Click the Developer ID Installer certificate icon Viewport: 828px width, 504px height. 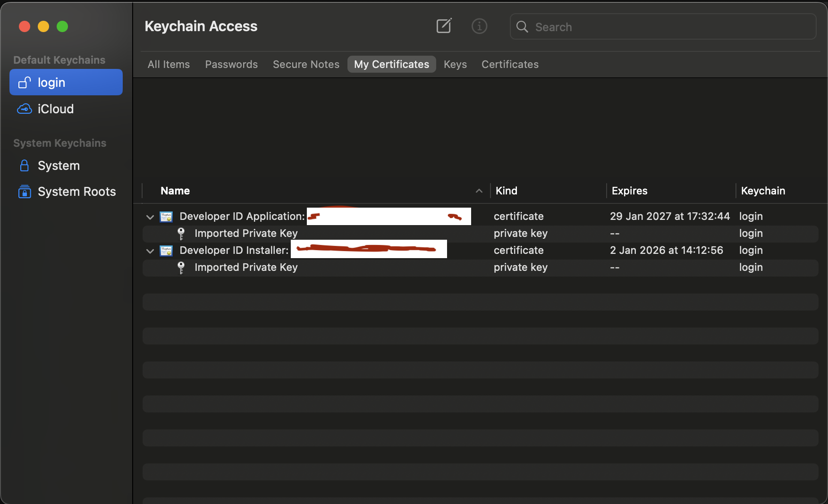(166, 251)
